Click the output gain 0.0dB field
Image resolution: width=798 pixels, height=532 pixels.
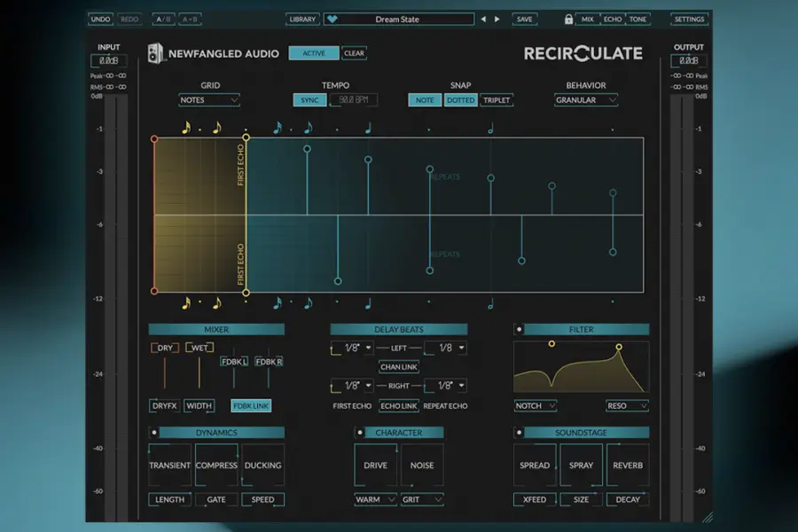pos(689,60)
